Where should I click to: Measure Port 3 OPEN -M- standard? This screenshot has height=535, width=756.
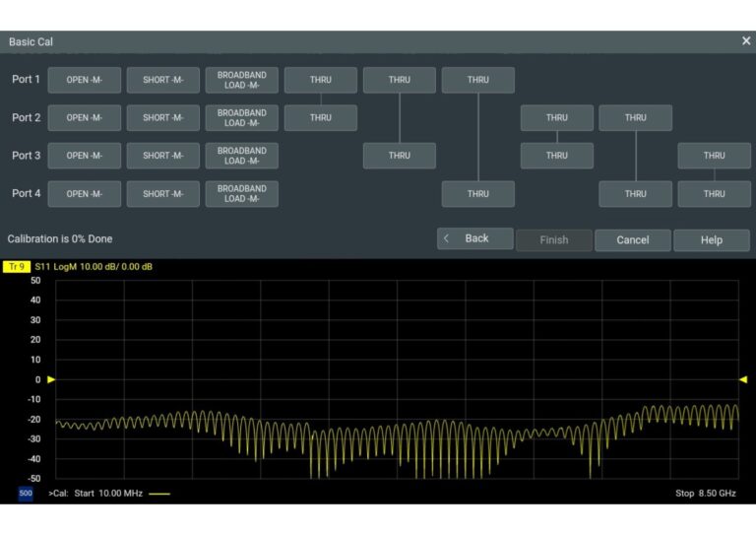pos(85,156)
